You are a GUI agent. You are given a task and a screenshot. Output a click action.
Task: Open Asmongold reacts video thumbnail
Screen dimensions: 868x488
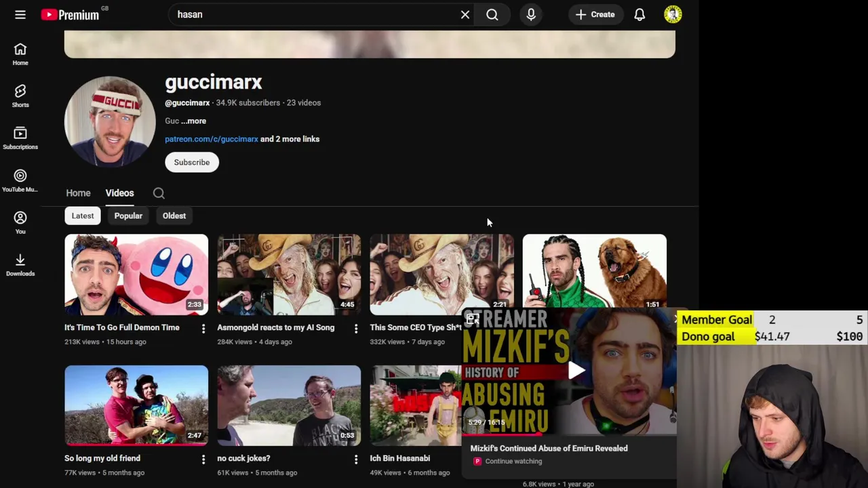coord(289,274)
